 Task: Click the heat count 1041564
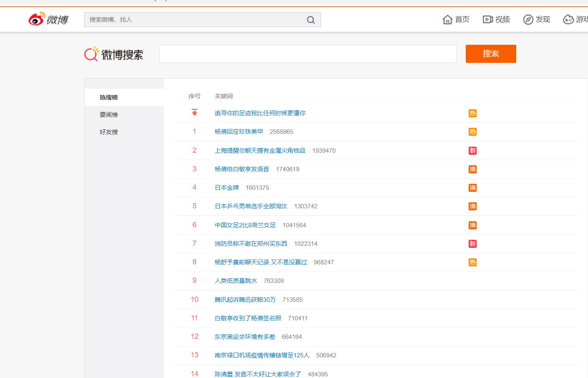[x=294, y=225]
